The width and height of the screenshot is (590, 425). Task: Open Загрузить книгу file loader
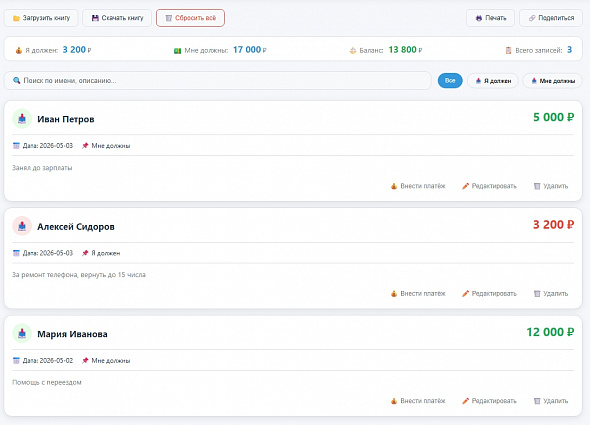coord(41,18)
